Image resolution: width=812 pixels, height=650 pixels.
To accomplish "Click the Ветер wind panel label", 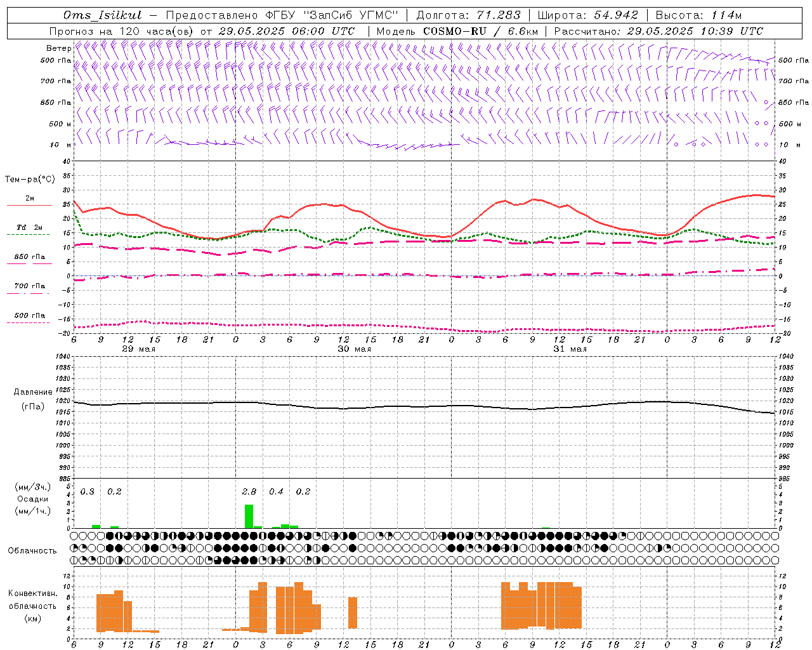I will 58,48.
